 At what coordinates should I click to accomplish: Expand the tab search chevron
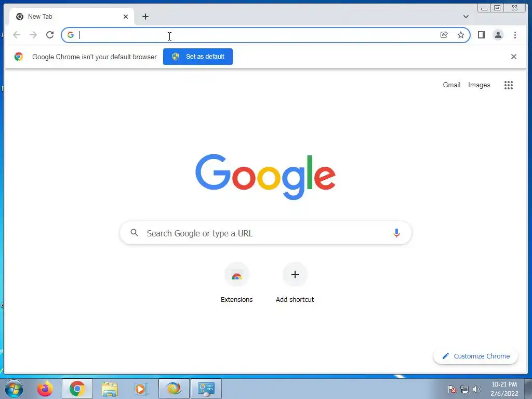click(466, 17)
